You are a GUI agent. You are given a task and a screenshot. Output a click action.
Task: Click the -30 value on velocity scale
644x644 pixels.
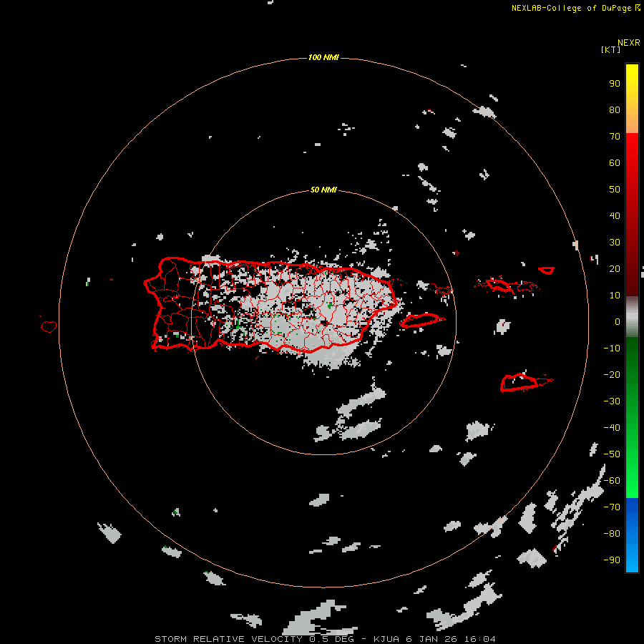tap(612, 401)
